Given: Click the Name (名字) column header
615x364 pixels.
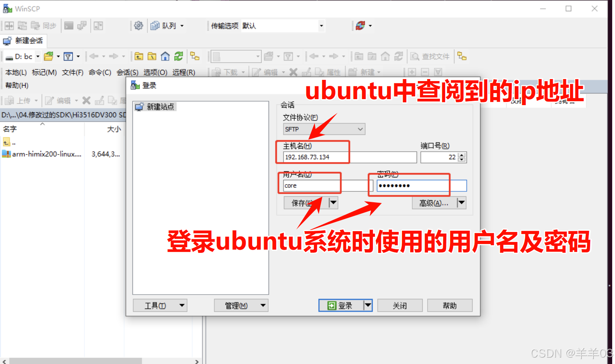Looking at the screenshot, I should click(x=42, y=129).
